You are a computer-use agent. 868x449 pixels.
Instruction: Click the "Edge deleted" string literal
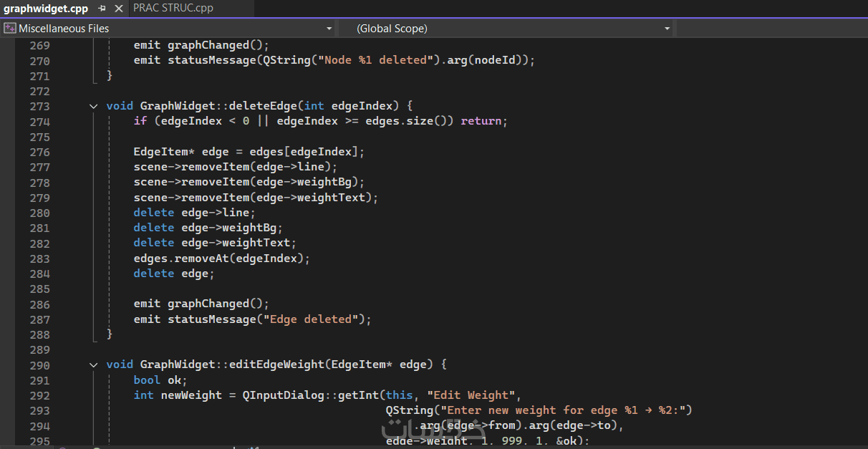click(x=311, y=319)
